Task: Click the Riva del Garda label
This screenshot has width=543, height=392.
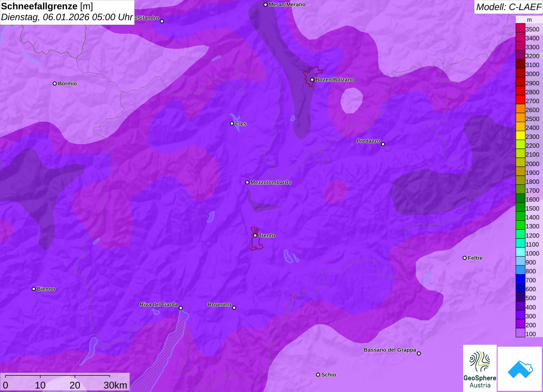Action: 159,304
